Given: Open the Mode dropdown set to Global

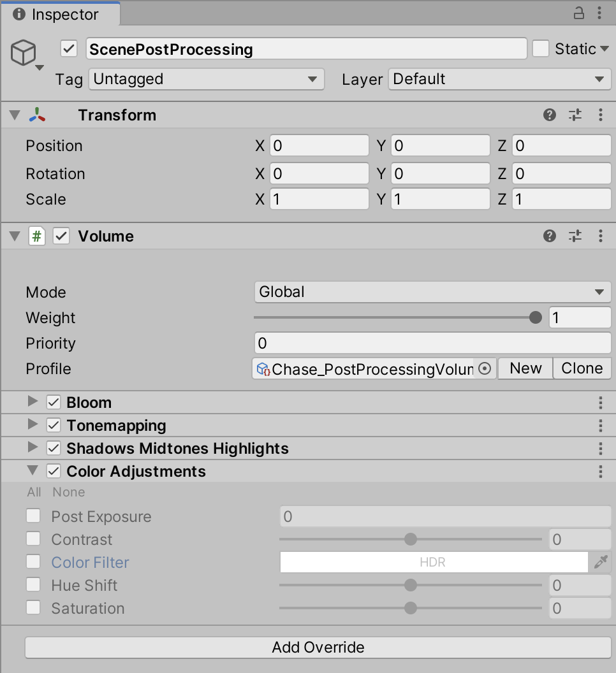Looking at the screenshot, I should pos(432,292).
